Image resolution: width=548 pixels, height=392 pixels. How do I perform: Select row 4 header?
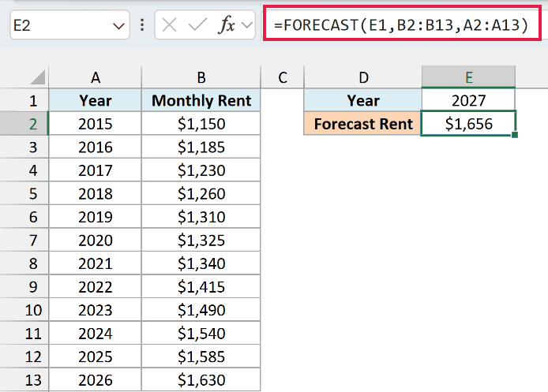(x=24, y=170)
